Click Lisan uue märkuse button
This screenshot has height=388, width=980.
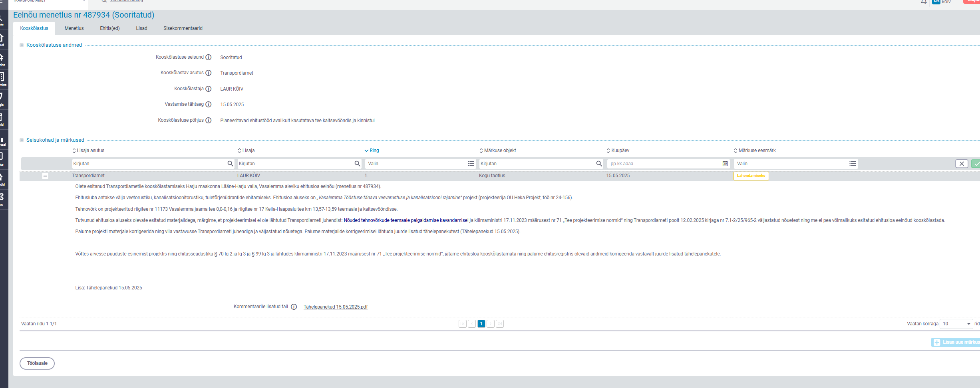coord(956,342)
